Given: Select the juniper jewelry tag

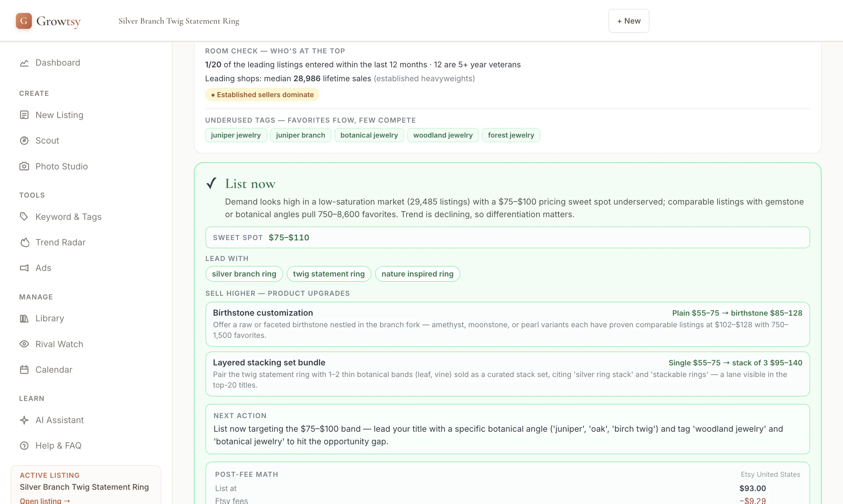Looking at the screenshot, I should 236,135.
